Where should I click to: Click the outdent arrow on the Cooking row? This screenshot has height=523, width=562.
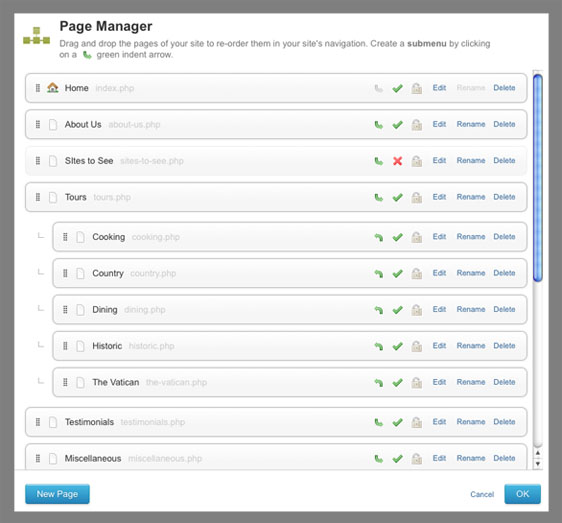coord(378,237)
